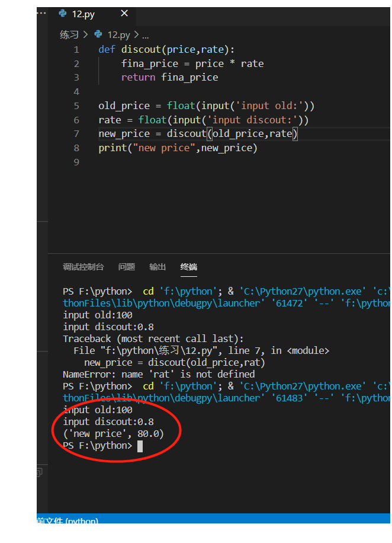Click line number 9 in the gutter
Image resolution: width=392 pixels, height=543 pixels.
pos(76,162)
